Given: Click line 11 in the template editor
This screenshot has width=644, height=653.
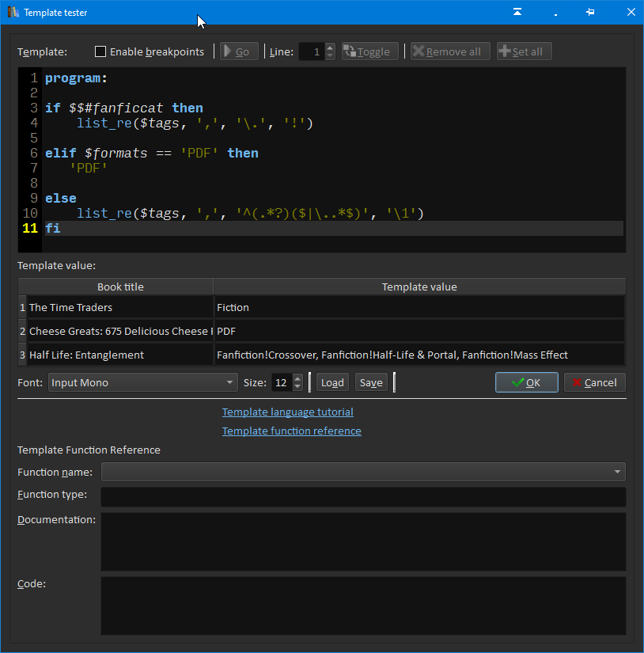Looking at the screenshot, I should (x=316, y=229).
